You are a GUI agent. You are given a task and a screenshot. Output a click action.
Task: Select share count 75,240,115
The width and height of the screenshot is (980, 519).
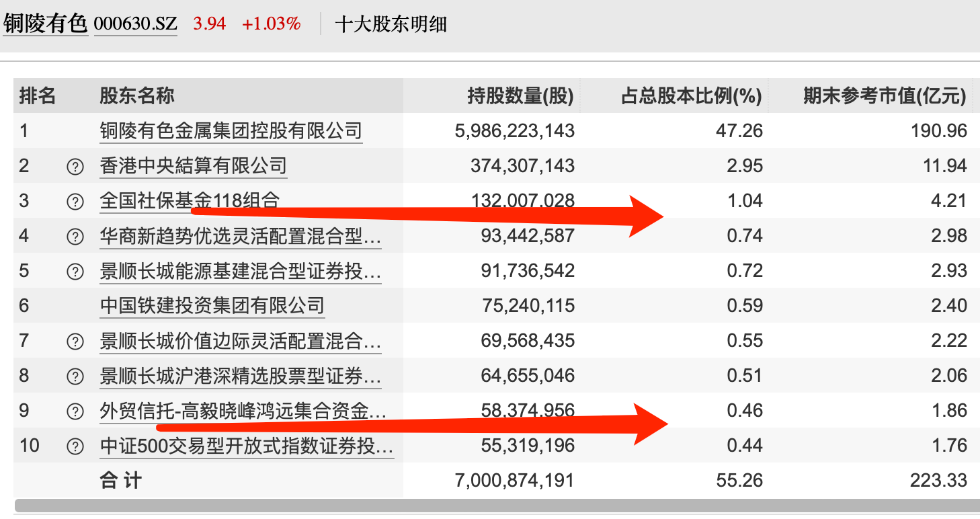[x=528, y=305]
